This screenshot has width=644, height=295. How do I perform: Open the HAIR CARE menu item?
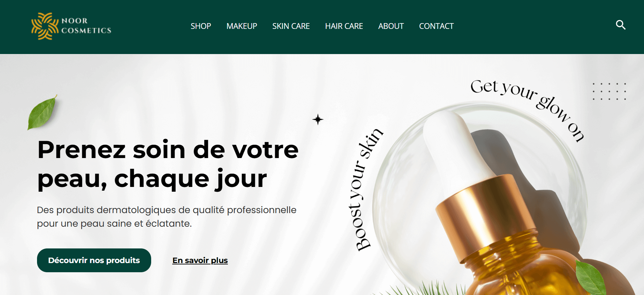pos(344,26)
